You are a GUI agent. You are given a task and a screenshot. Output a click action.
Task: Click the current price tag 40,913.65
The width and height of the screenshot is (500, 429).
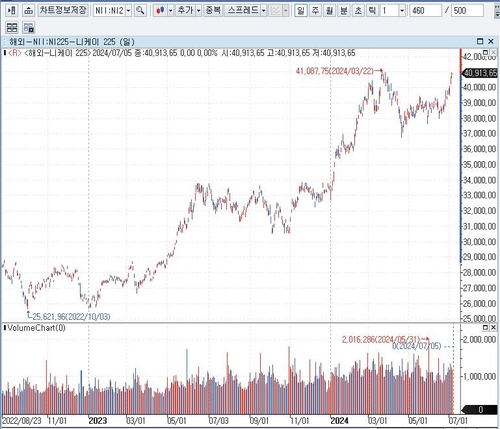[x=481, y=73]
